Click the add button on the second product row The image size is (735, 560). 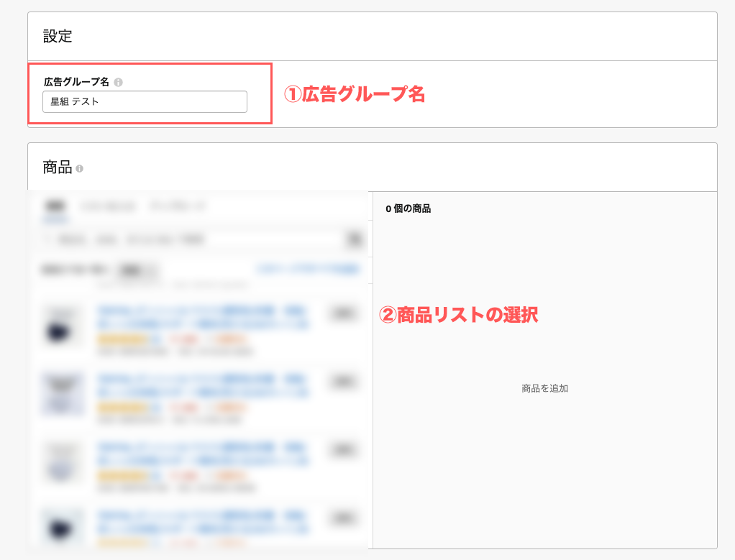click(343, 381)
